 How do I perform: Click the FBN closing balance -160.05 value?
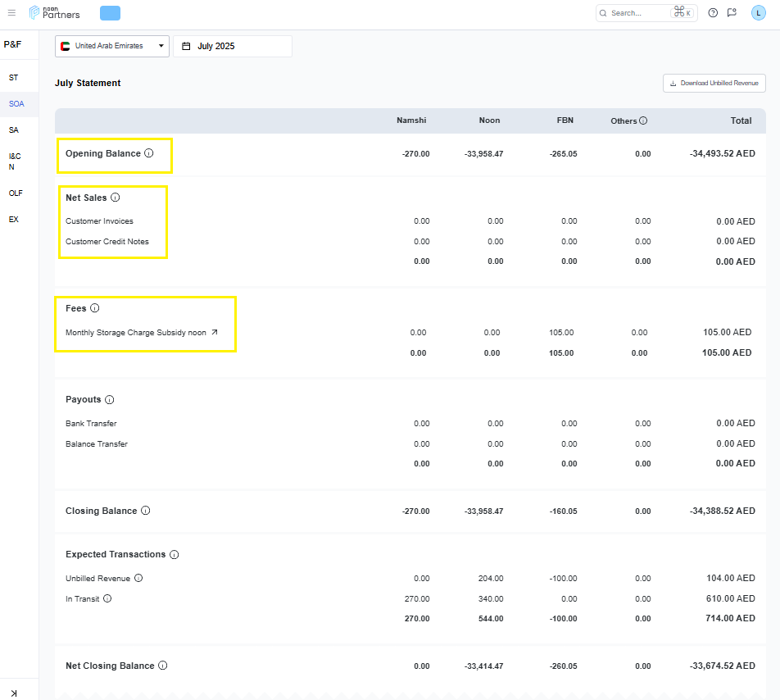[564, 511]
